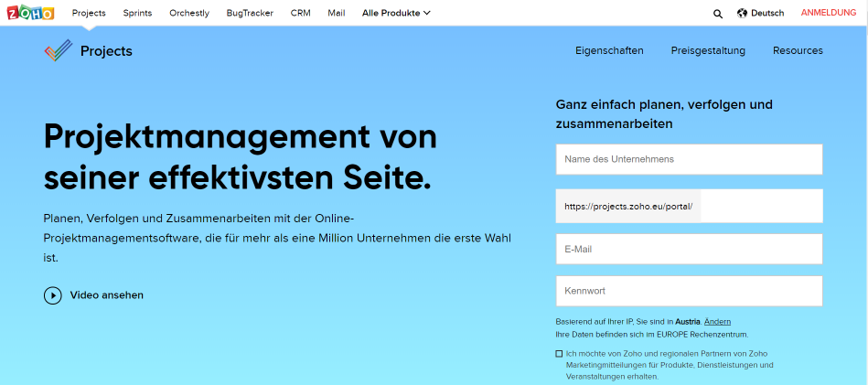Click the ANMELDUNG sign-in link
868x385 pixels.
click(829, 13)
